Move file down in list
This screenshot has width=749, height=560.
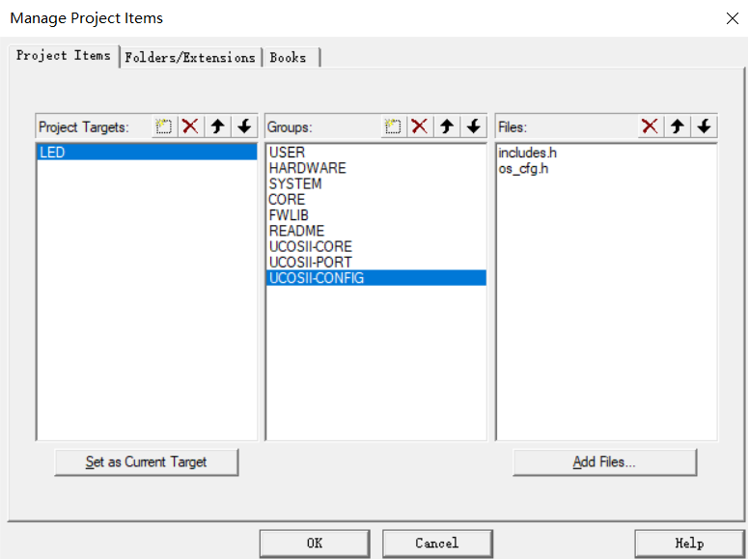tap(704, 126)
